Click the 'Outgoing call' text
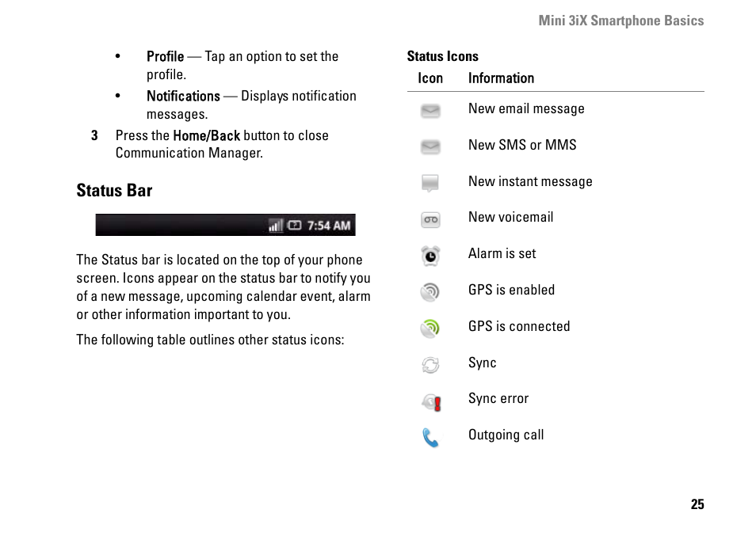This screenshot has width=756, height=536. 506,435
